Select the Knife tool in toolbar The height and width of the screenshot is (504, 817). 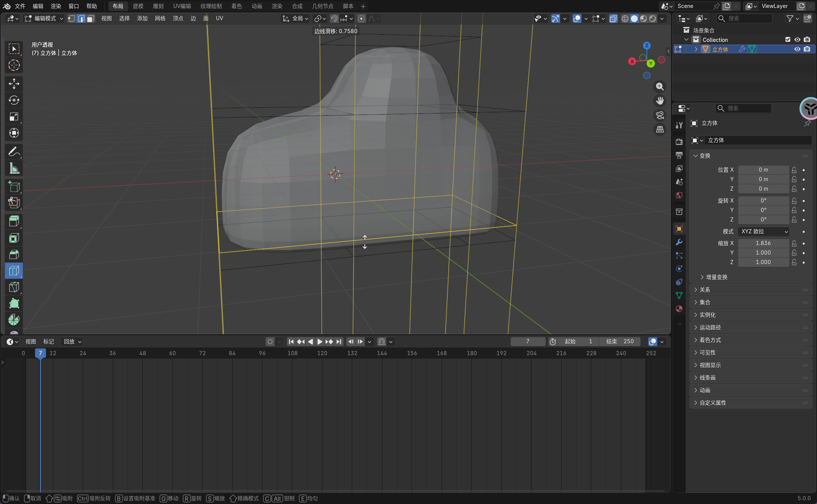[14, 287]
